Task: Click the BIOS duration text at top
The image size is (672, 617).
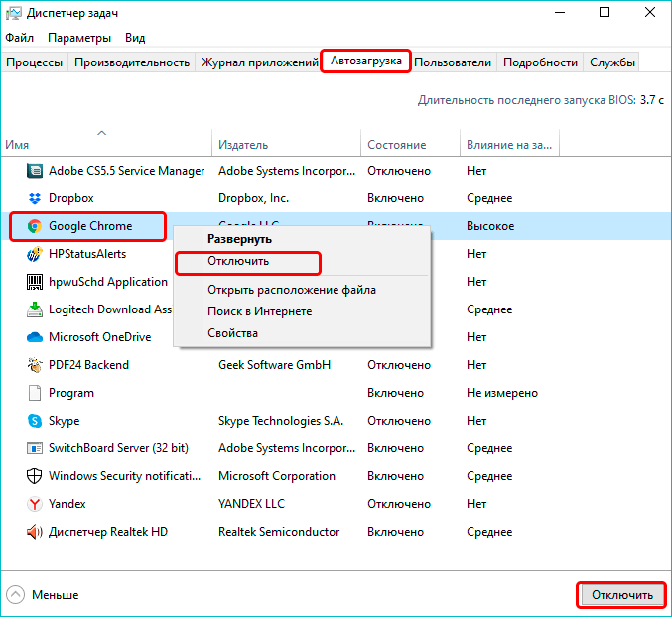Action: 541,100
